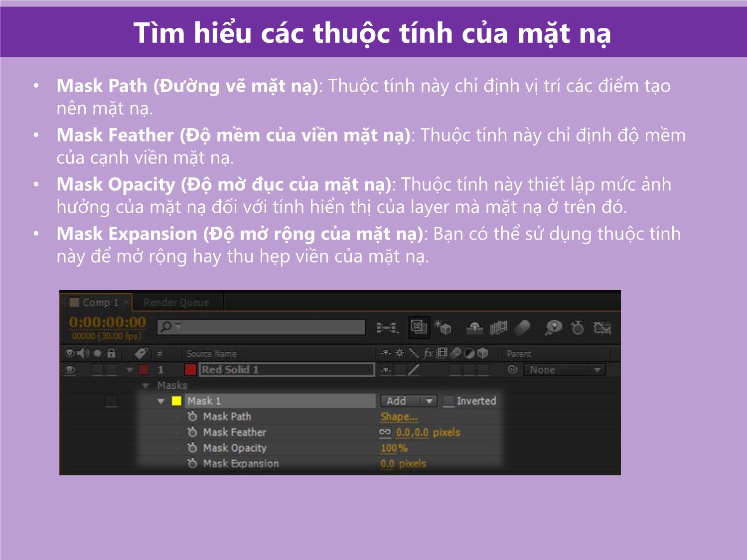Click the Mask Feather 0.0,0.0 value
This screenshot has width=747, height=560.
[x=412, y=432]
